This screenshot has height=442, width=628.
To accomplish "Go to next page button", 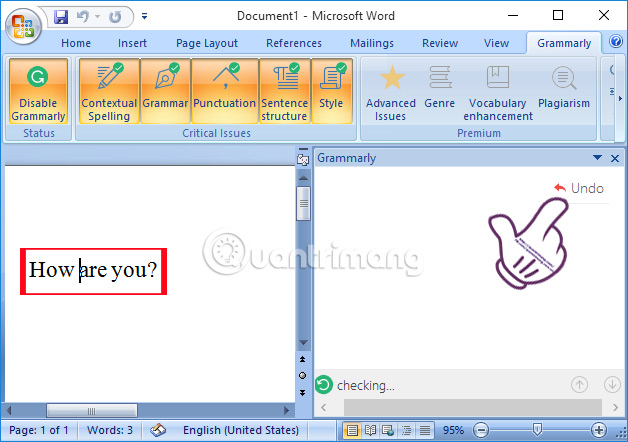I will tap(302, 392).
